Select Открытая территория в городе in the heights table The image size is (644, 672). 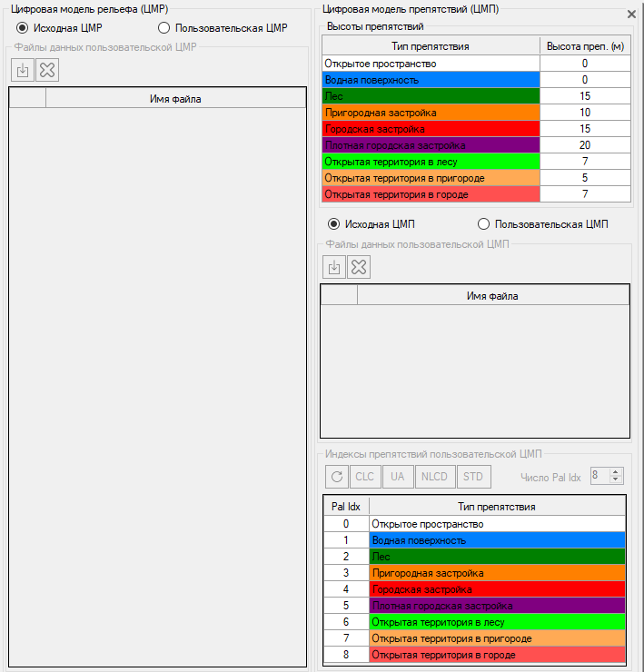pos(431,194)
